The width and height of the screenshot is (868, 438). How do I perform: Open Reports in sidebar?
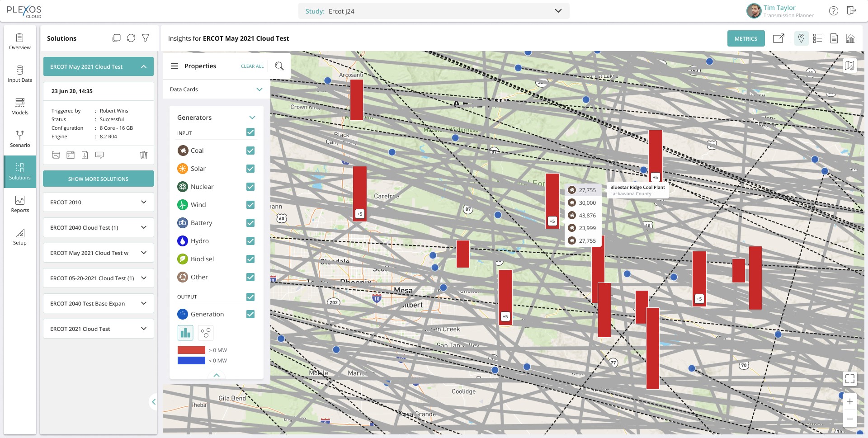20,204
